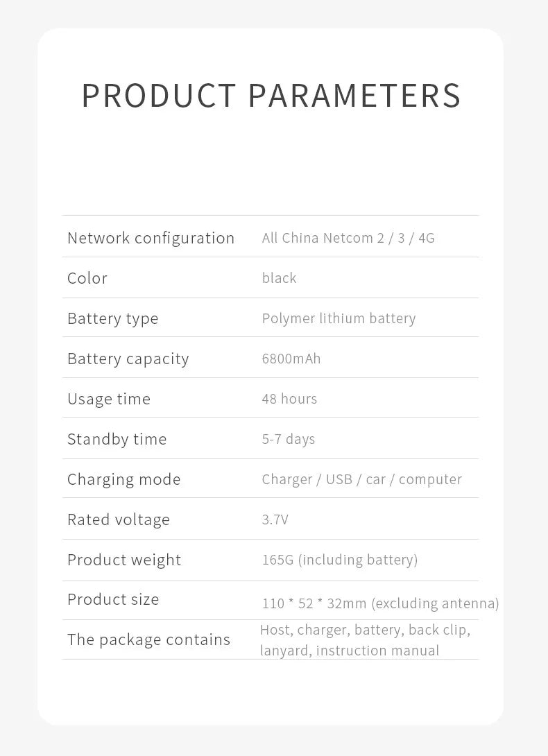The image size is (548, 756).
Task: Select the Network configuration label
Action: pyautogui.click(x=151, y=238)
